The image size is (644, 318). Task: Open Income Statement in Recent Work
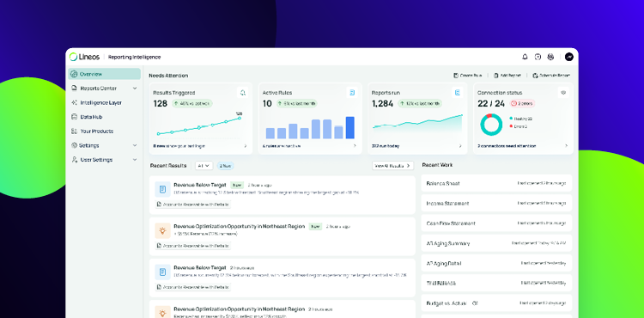(496, 204)
